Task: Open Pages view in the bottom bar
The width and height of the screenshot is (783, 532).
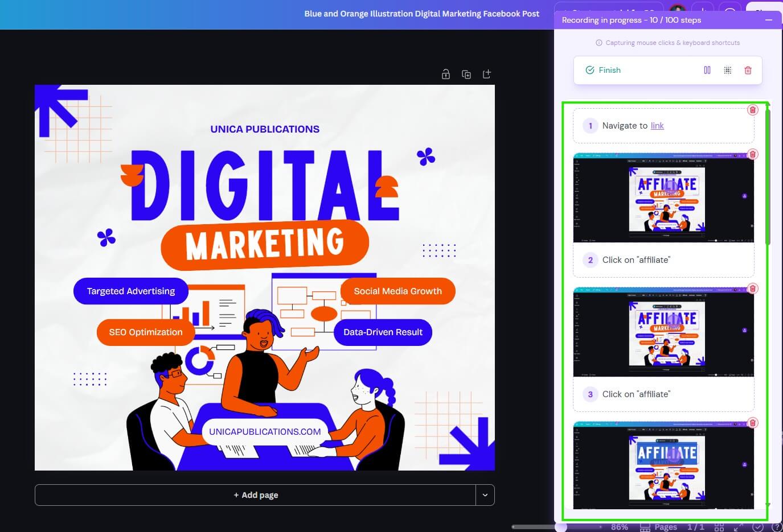Action: pyautogui.click(x=658, y=527)
